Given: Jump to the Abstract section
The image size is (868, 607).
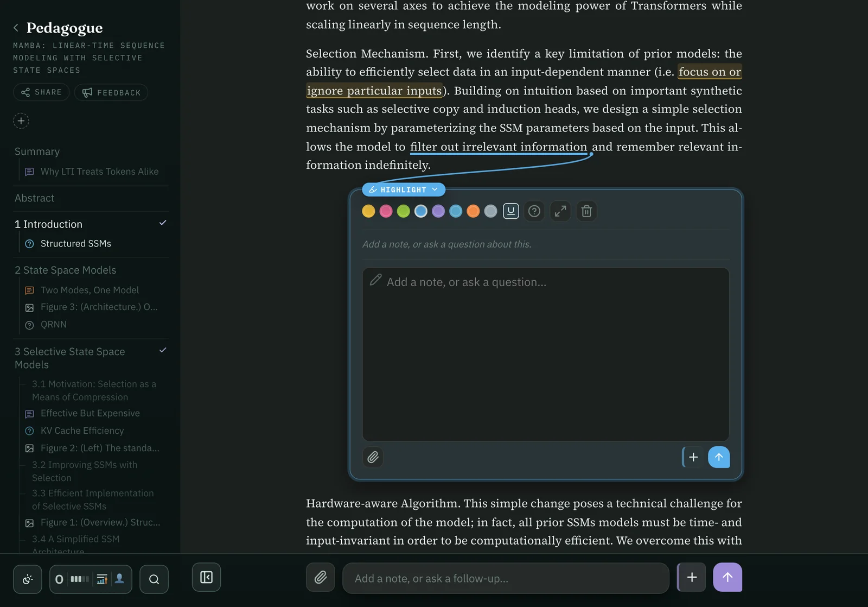Looking at the screenshot, I should [35, 198].
